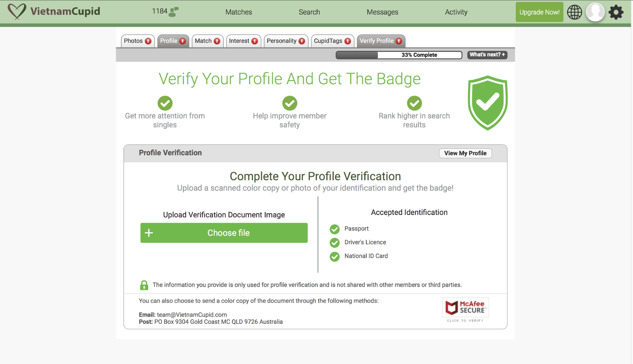This screenshot has height=364, width=633.
Task: Click the alert icon on Verify Profile tab
Action: click(399, 41)
